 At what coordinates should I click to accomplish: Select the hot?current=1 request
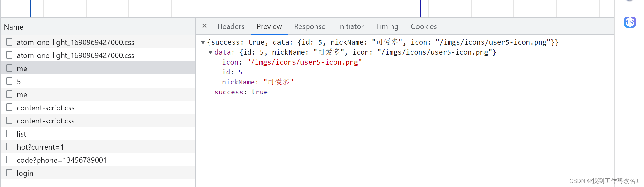pos(99,146)
